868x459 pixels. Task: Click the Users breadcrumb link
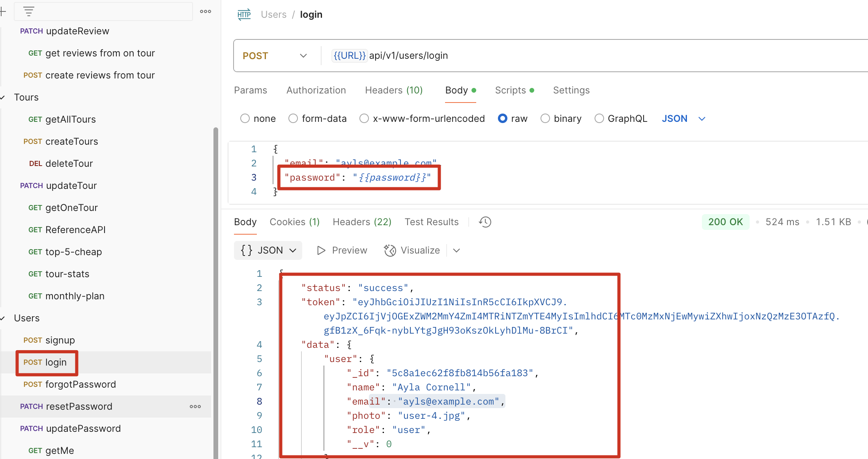(x=273, y=15)
